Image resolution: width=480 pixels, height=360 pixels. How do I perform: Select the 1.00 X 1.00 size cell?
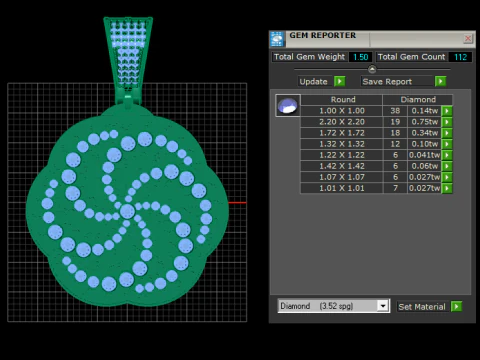(x=342, y=111)
